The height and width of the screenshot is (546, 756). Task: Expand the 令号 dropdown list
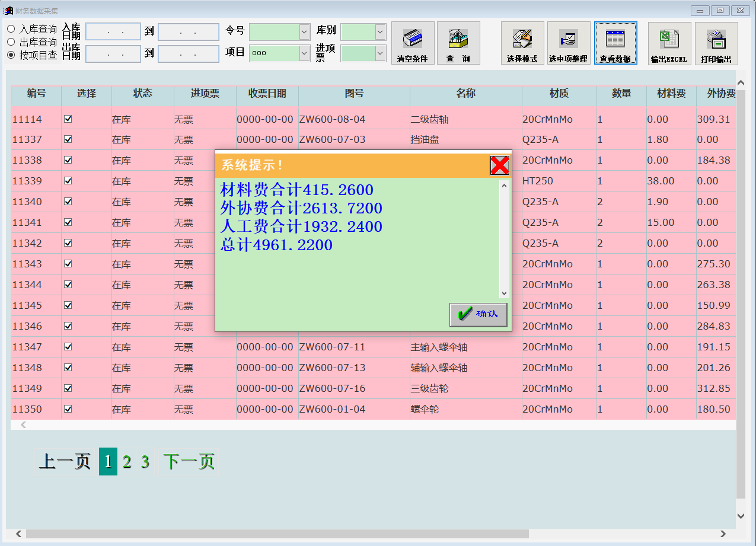tap(304, 31)
